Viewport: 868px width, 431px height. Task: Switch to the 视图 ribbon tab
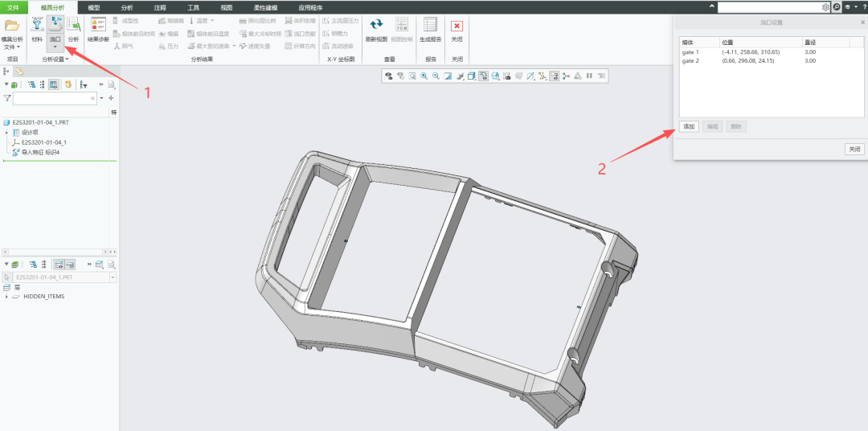tap(227, 8)
